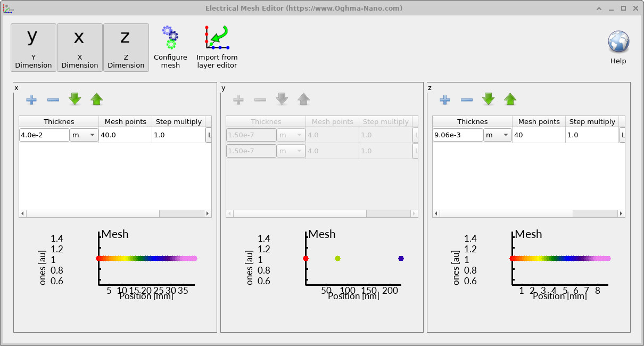The width and height of the screenshot is (644, 346).
Task: Click the red point in the y Mesh plot
Action: (x=306, y=258)
